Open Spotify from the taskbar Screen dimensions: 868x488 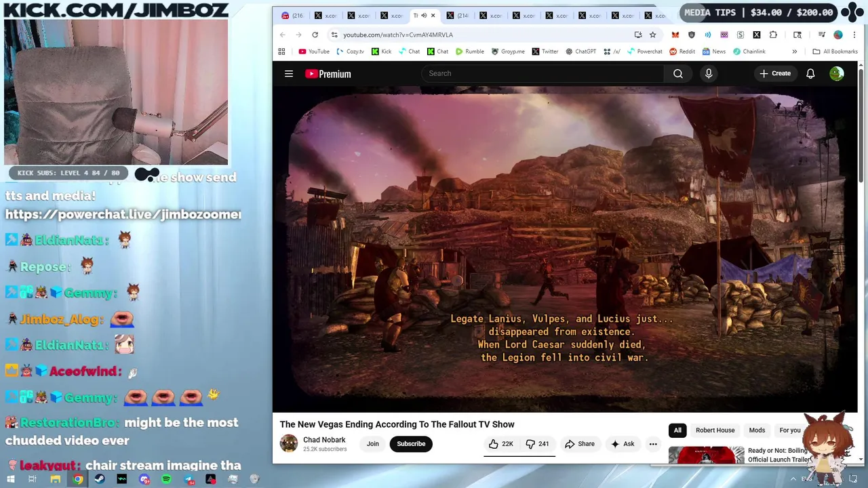(x=167, y=479)
